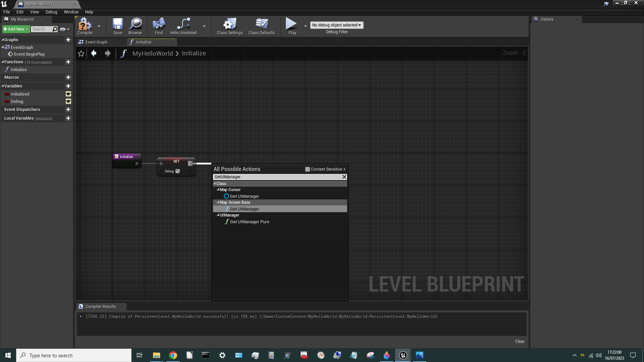Collapse the Graphs section
The height and width of the screenshot is (362, 644).
tap(3, 40)
